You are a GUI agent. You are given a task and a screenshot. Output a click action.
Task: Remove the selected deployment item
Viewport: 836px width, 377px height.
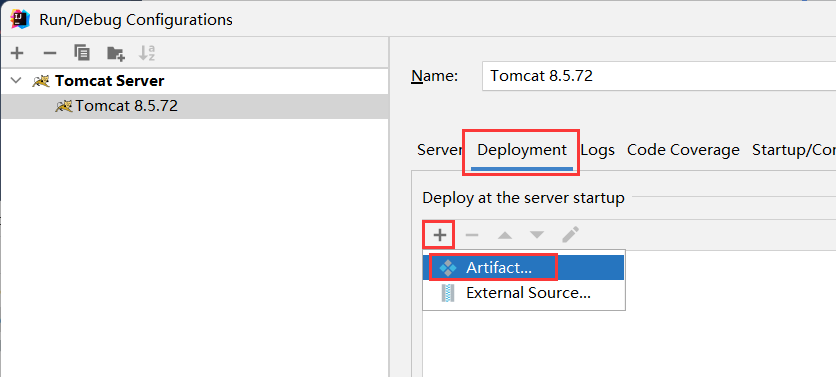point(472,235)
